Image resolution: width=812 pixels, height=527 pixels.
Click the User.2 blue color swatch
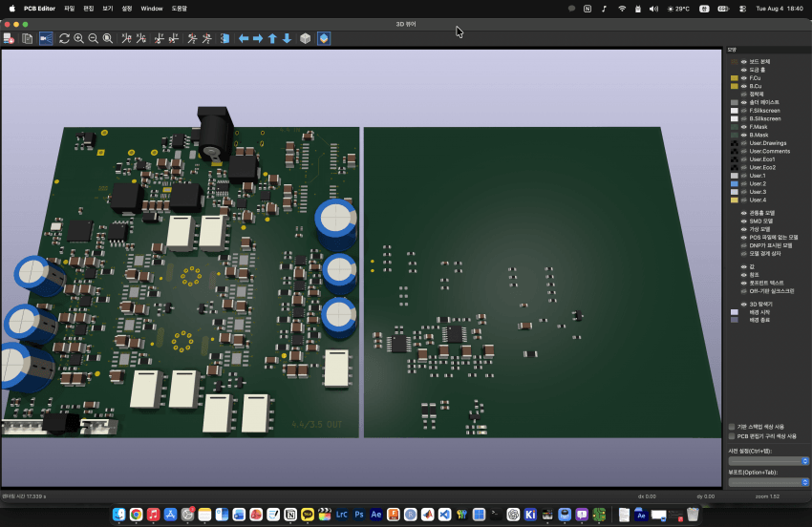[x=735, y=183]
